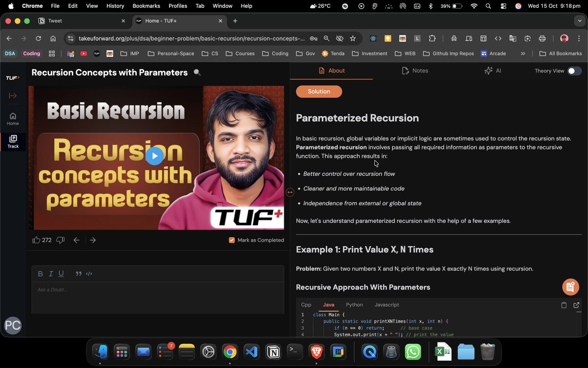Play the Recursion concepts video
The height and width of the screenshot is (368, 588).
[x=154, y=156]
